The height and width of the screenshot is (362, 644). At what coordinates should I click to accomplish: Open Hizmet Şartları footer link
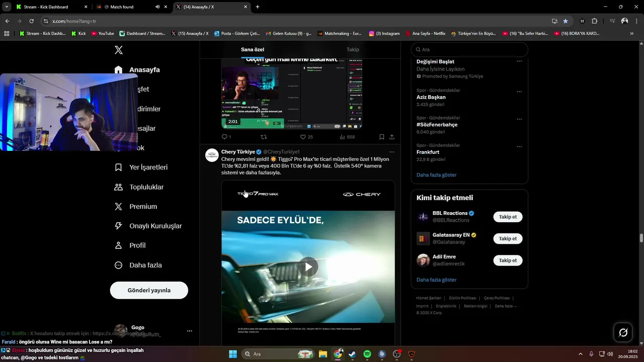click(x=428, y=298)
